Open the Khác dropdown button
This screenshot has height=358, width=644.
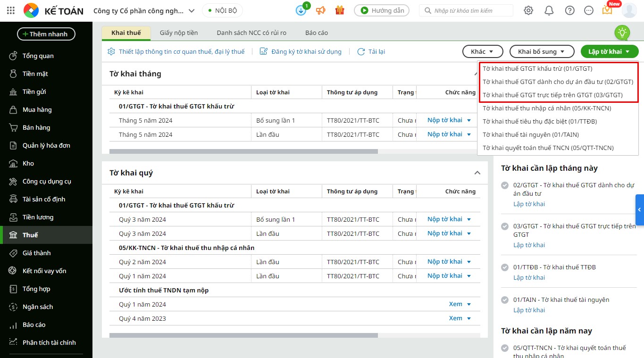click(483, 51)
